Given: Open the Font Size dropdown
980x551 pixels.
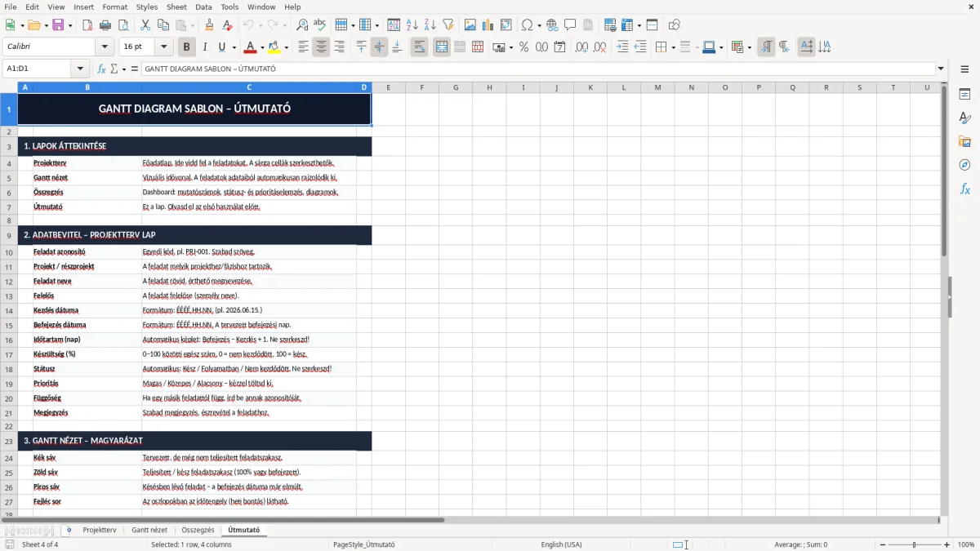Looking at the screenshot, I should 164,47.
